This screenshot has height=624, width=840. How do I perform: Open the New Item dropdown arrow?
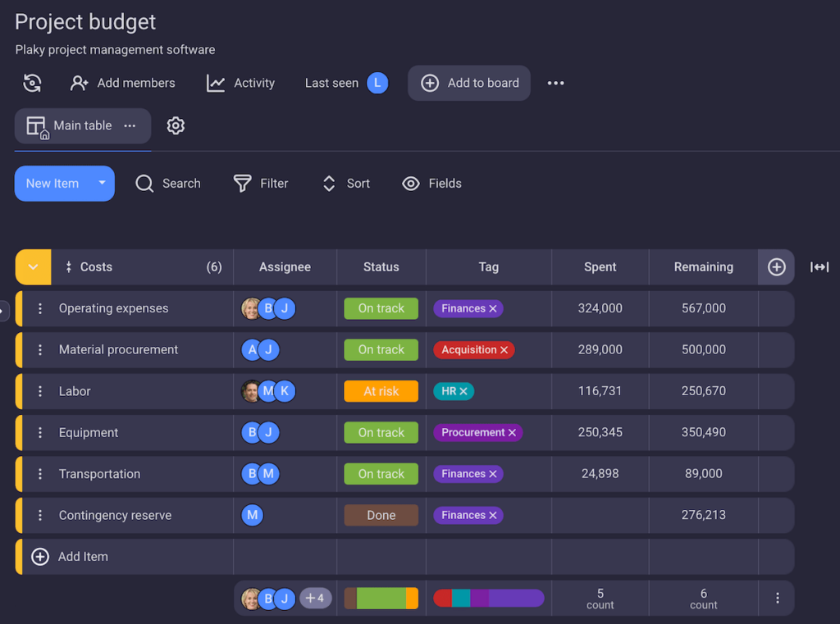(102, 184)
